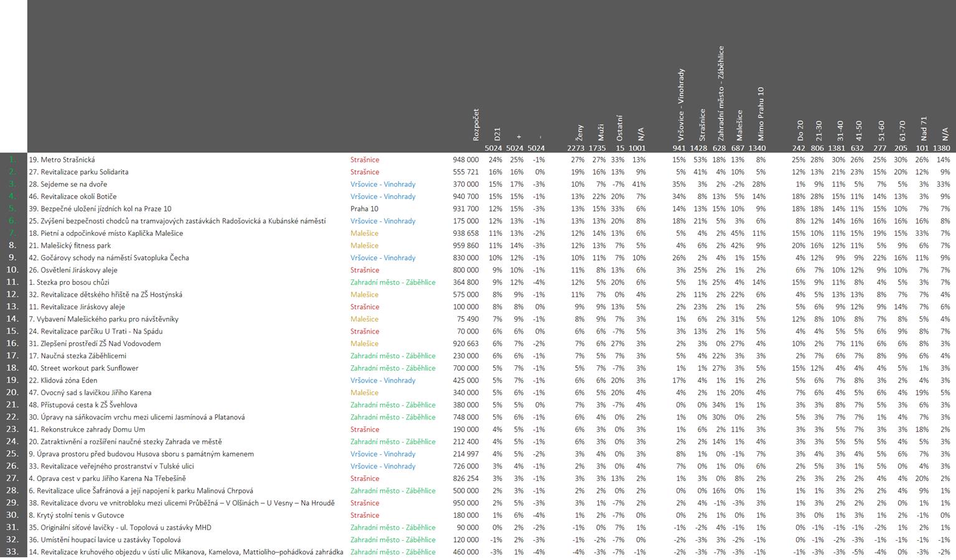Select '32. Revitalizace dětského hřiště na ZŠ Hostýnská'
The height and width of the screenshot is (560, 956).
[x=105, y=294]
